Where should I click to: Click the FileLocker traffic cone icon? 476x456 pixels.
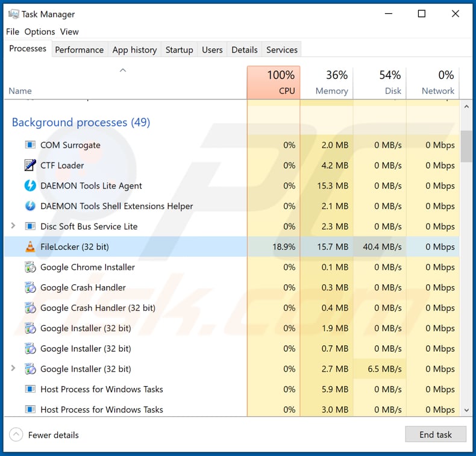click(30, 246)
